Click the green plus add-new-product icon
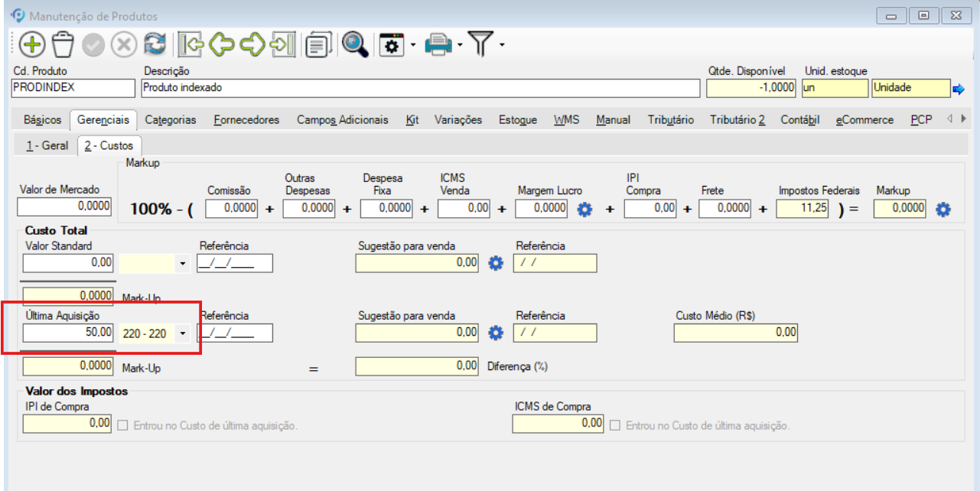 32,45
